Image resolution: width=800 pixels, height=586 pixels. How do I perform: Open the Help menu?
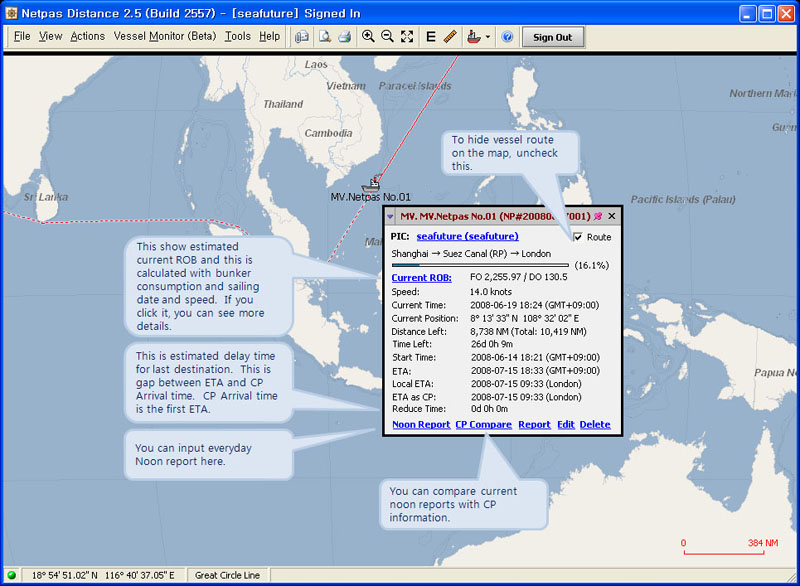coord(269,36)
